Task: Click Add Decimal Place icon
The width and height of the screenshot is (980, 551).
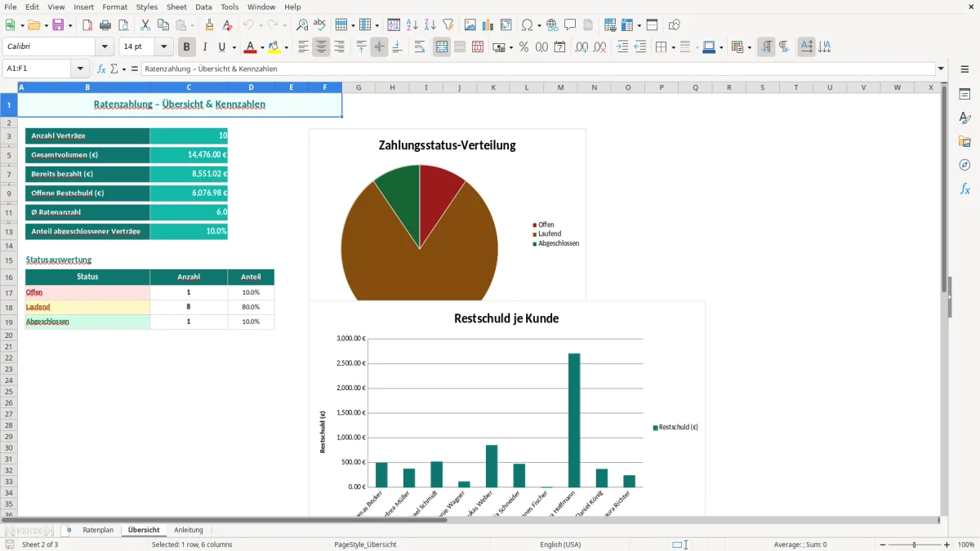Action: (582, 47)
